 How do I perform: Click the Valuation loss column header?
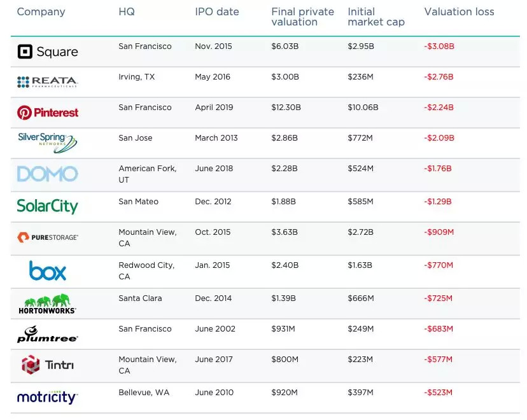[x=459, y=11]
